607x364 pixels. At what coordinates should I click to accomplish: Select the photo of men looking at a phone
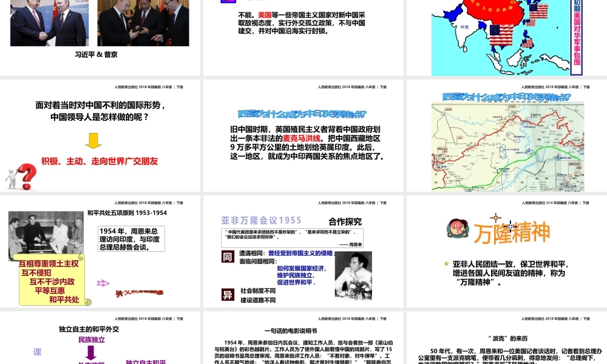pyautogui.click(x=143, y=23)
